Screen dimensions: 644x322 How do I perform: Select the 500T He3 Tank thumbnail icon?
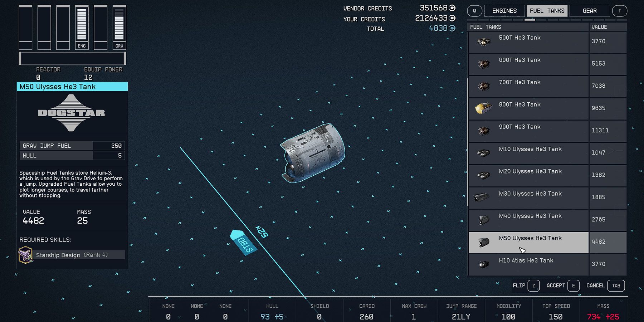tap(483, 43)
